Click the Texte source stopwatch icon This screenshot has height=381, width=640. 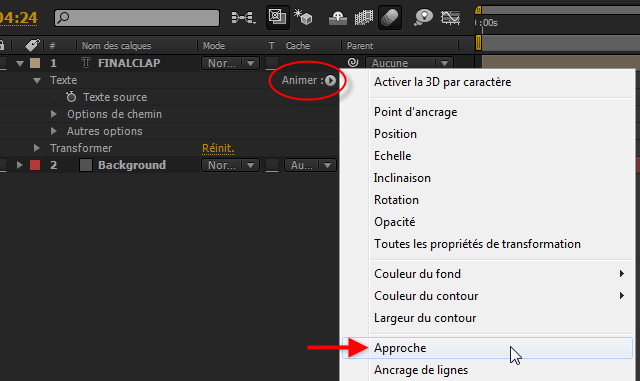click(x=71, y=97)
